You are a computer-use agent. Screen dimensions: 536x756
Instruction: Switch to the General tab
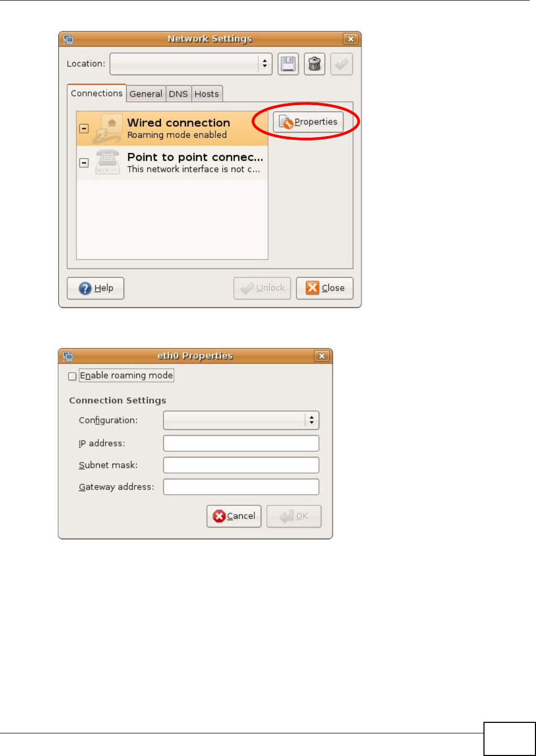(x=146, y=94)
